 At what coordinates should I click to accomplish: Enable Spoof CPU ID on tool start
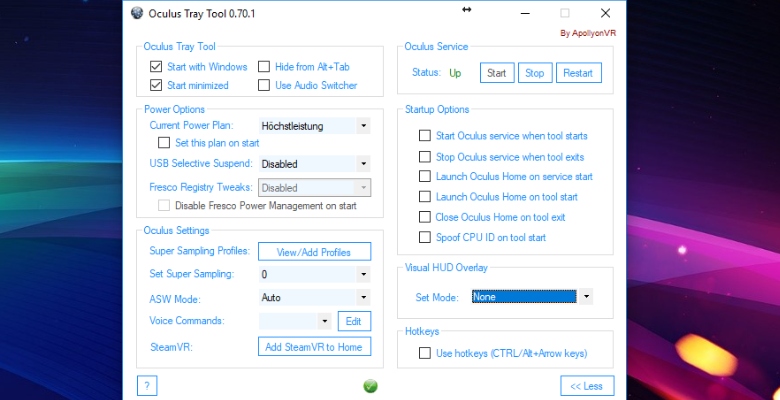coord(425,237)
